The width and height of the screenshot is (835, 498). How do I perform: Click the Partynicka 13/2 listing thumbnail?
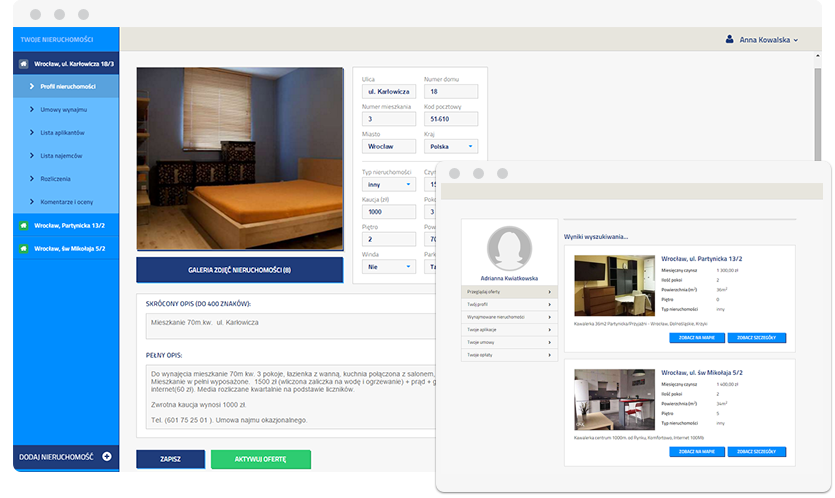coord(615,285)
